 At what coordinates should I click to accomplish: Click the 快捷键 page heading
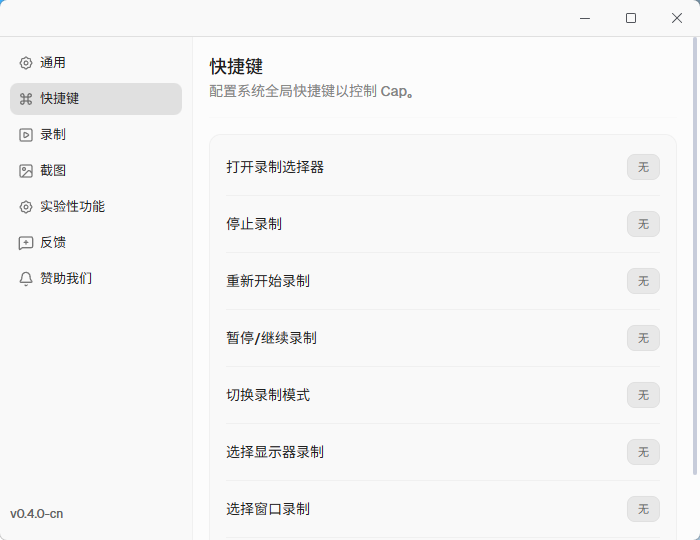pyautogui.click(x=236, y=67)
